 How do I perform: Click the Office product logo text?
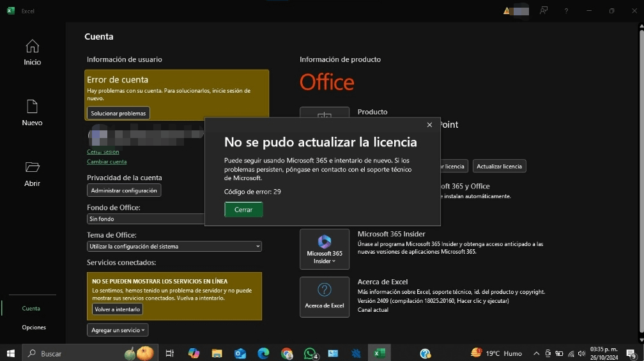[x=326, y=82]
